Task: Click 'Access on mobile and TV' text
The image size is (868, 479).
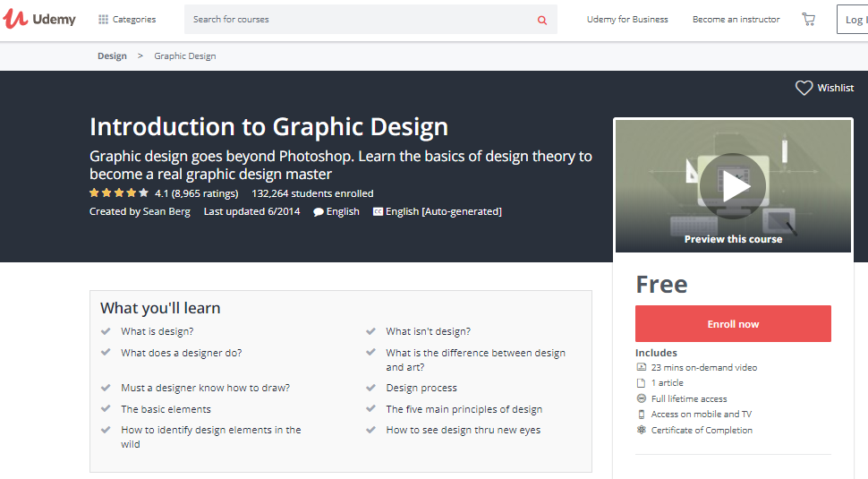Action: 702,415
